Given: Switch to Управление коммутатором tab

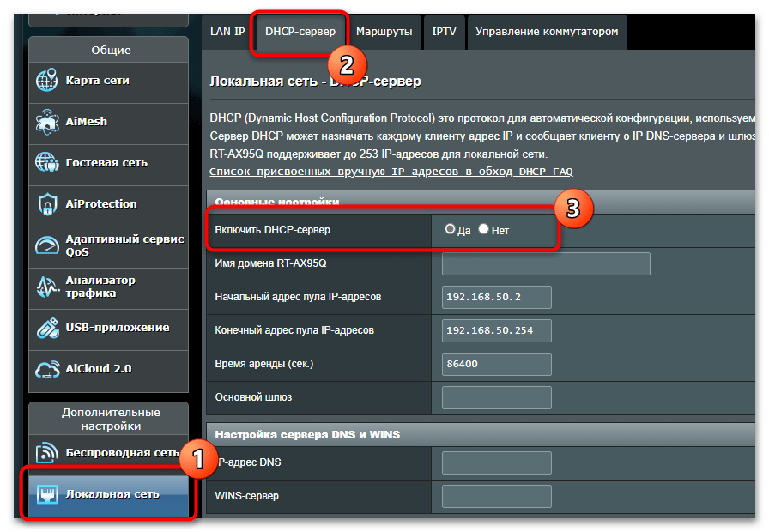Looking at the screenshot, I should (546, 32).
